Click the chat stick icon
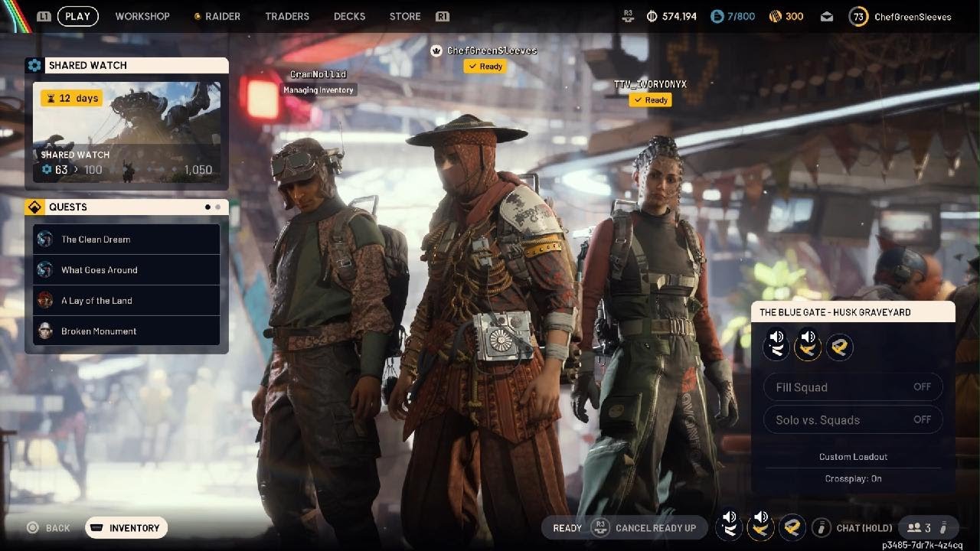Screen dimensions: 980x551 [822, 527]
